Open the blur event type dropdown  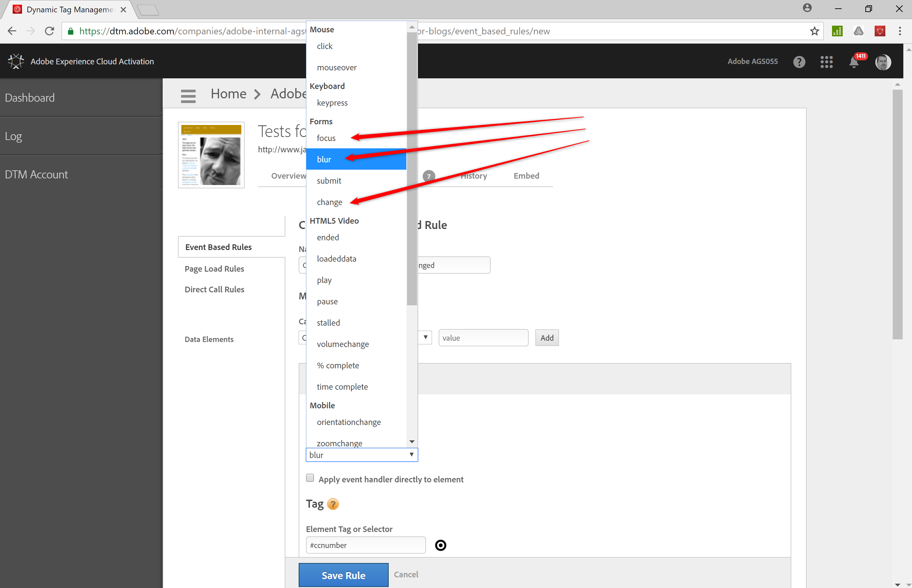point(362,455)
